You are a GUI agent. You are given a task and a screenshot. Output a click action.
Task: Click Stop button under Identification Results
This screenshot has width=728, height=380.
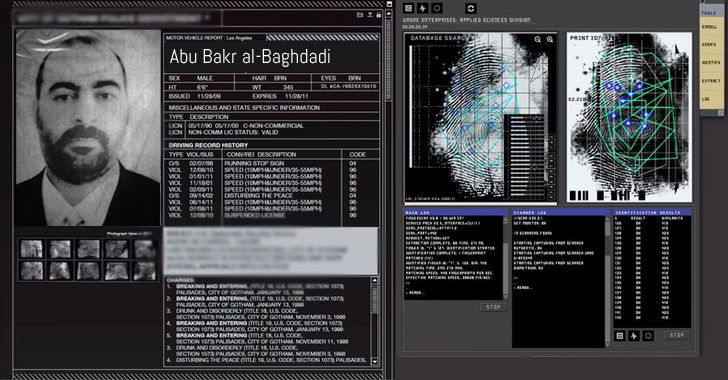(x=677, y=335)
